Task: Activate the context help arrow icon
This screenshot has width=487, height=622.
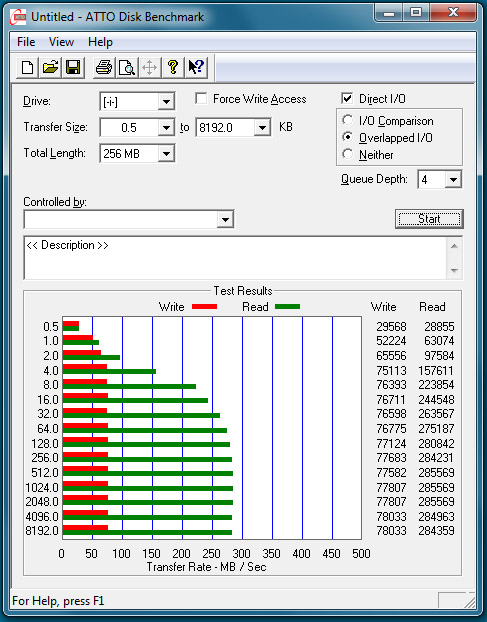Action: pos(196,67)
